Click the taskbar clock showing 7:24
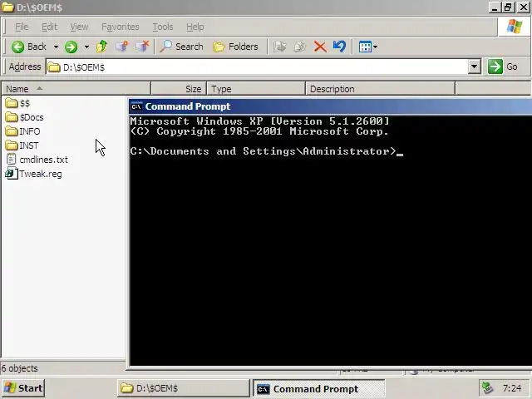The image size is (532, 399). click(512, 388)
